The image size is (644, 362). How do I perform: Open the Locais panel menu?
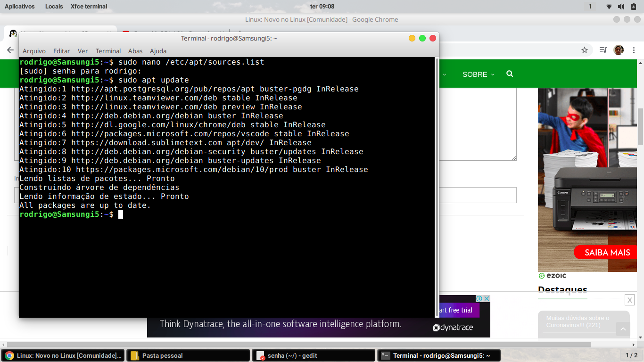point(54,6)
